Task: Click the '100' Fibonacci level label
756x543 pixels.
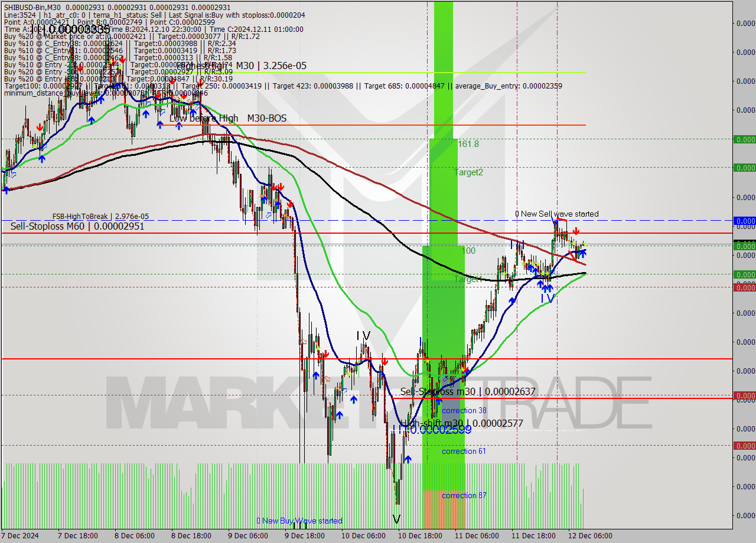Action: point(468,251)
